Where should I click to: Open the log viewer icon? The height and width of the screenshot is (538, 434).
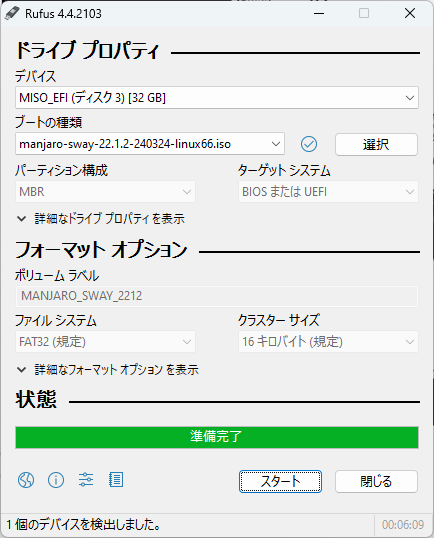coord(116,480)
